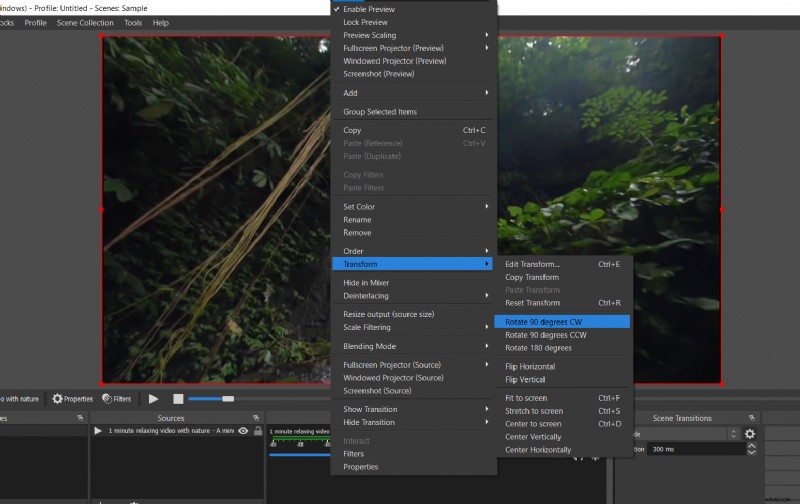The height and width of the screenshot is (504, 800).
Task: Open the Scene Collection menu
Action: [85, 22]
